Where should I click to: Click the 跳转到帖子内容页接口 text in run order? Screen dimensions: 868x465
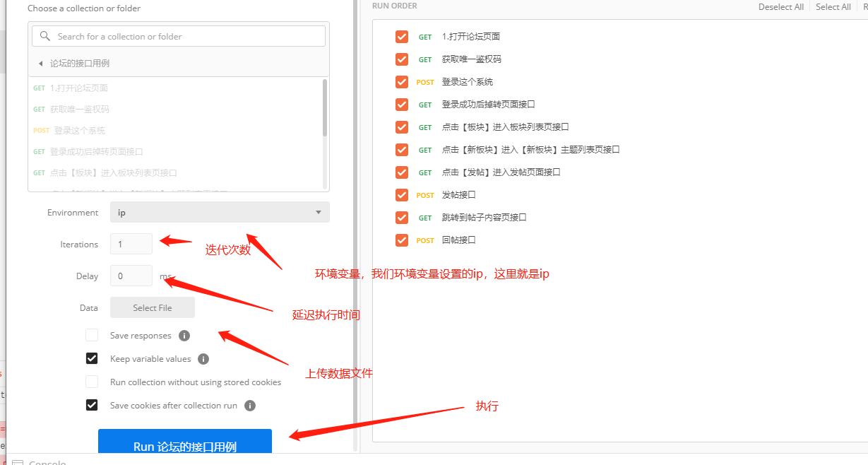[484, 218]
